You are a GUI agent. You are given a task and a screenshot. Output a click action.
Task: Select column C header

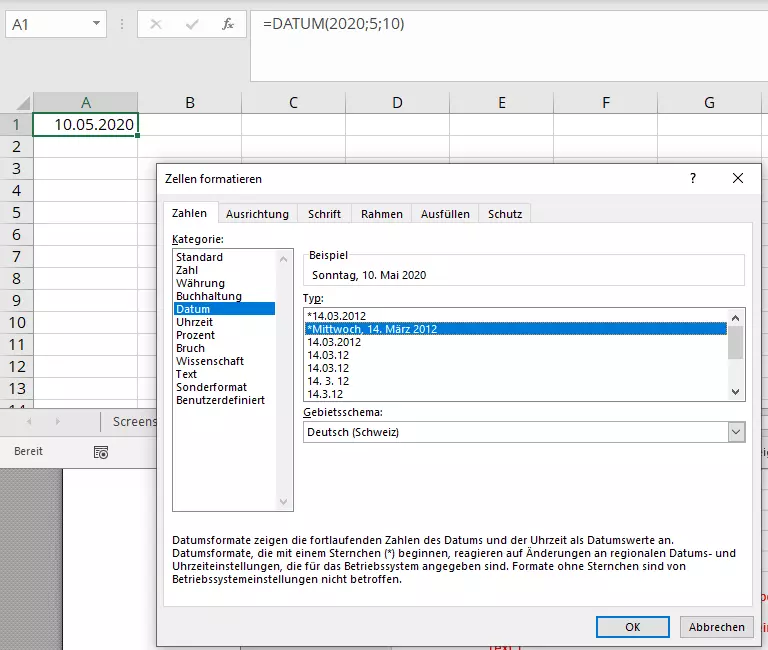(293, 103)
